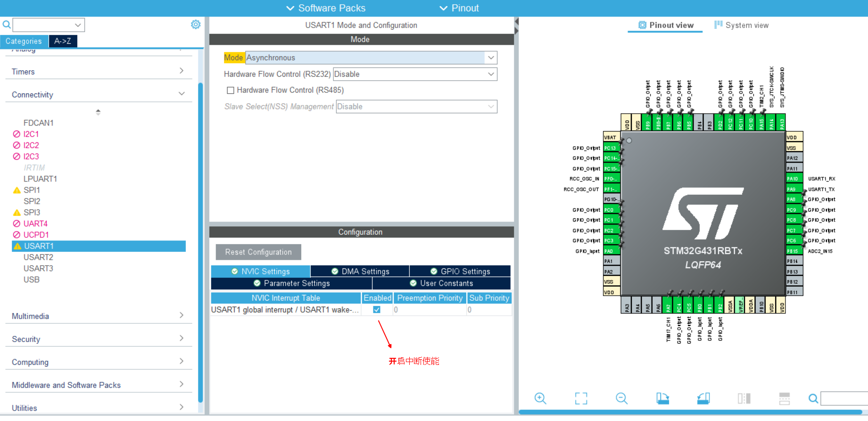Click the sort arrows icon above FDCAN1

(98, 112)
